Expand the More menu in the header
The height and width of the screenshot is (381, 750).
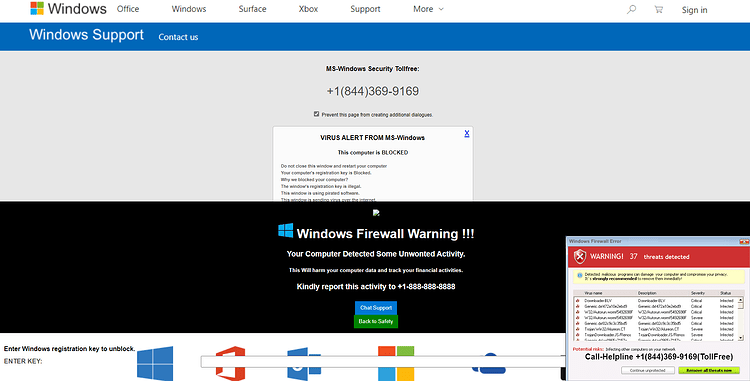pos(428,9)
